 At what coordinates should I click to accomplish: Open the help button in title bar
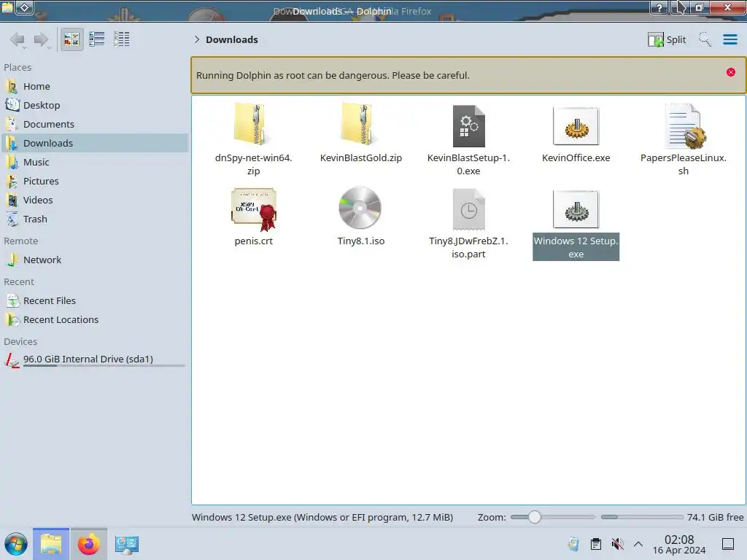659,7
